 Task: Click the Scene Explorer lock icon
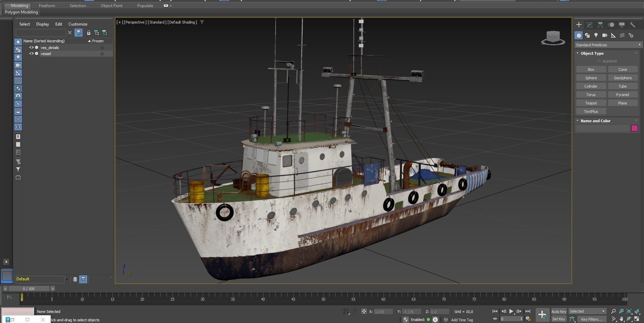tap(89, 33)
